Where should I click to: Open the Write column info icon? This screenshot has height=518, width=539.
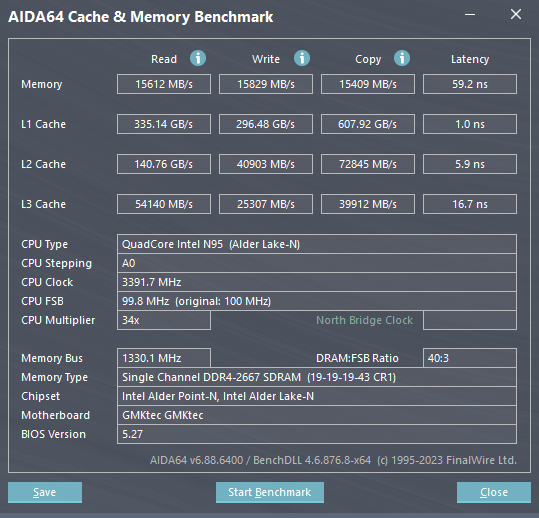[x=302, y=58]
